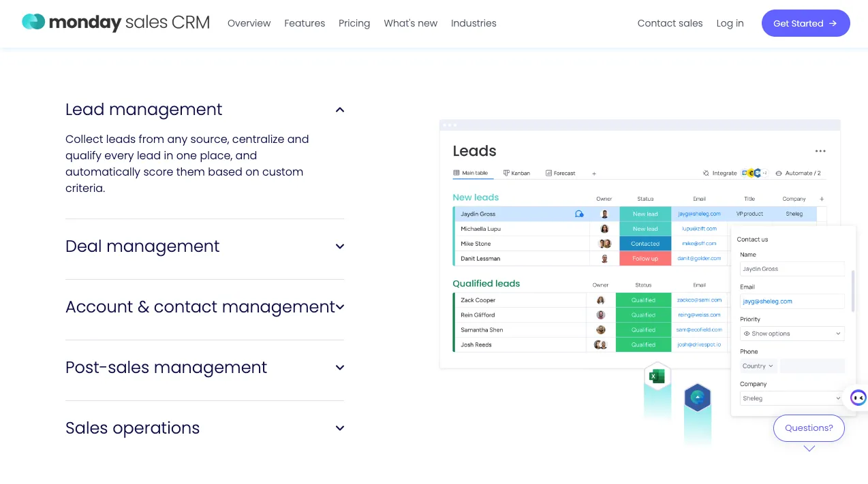868x484 pixels.
Task: Expand the Deal management section
Action: pos(340,246)
